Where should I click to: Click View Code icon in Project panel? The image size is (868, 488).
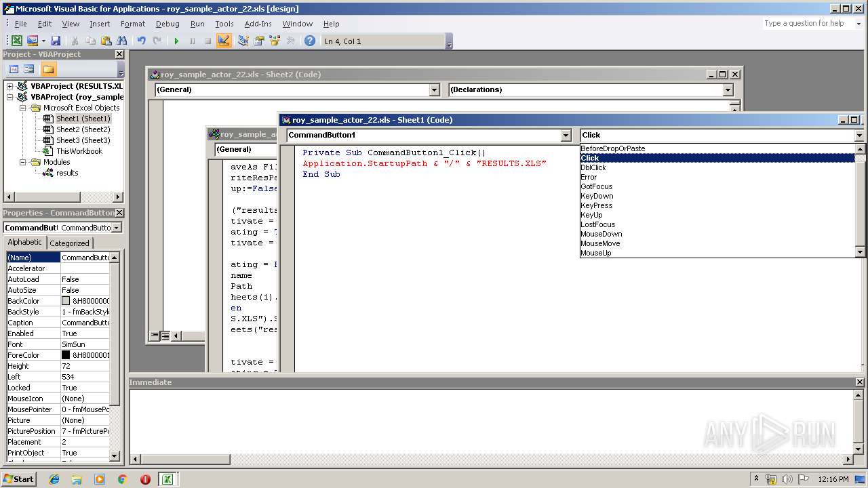13,69
